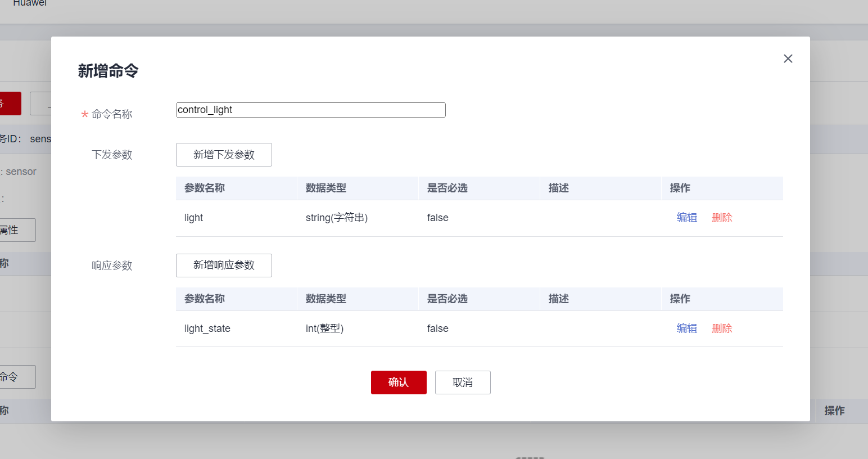Image resolution: width=868 pixels, height=459 pixels.
Task: Edit the light parameter row
Action: (x=686, y=218)
